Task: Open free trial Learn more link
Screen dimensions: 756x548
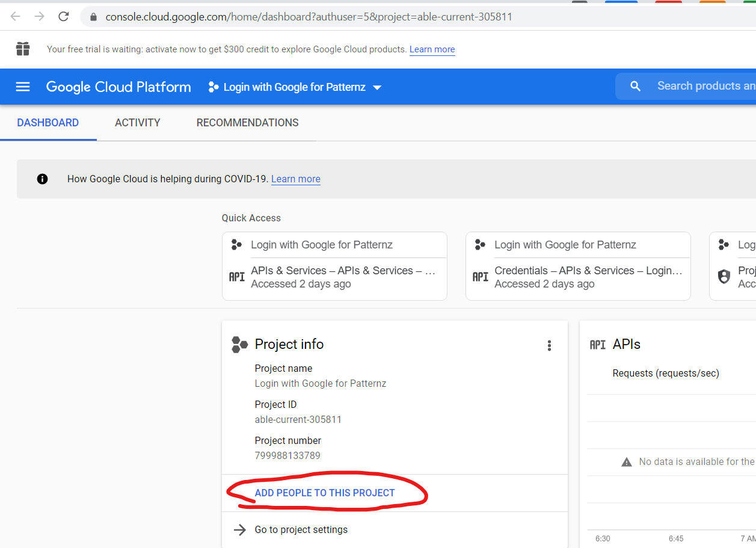Action: coord(432,49)
